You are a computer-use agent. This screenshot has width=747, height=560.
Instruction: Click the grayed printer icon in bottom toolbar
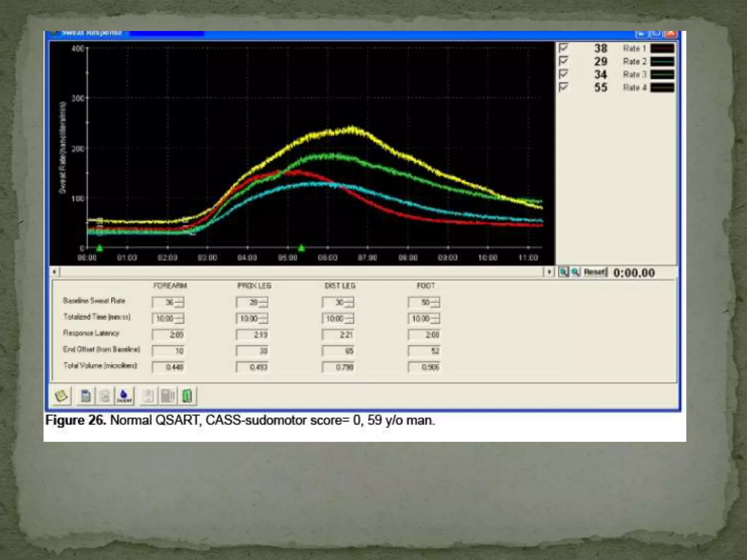coord(105,396)
